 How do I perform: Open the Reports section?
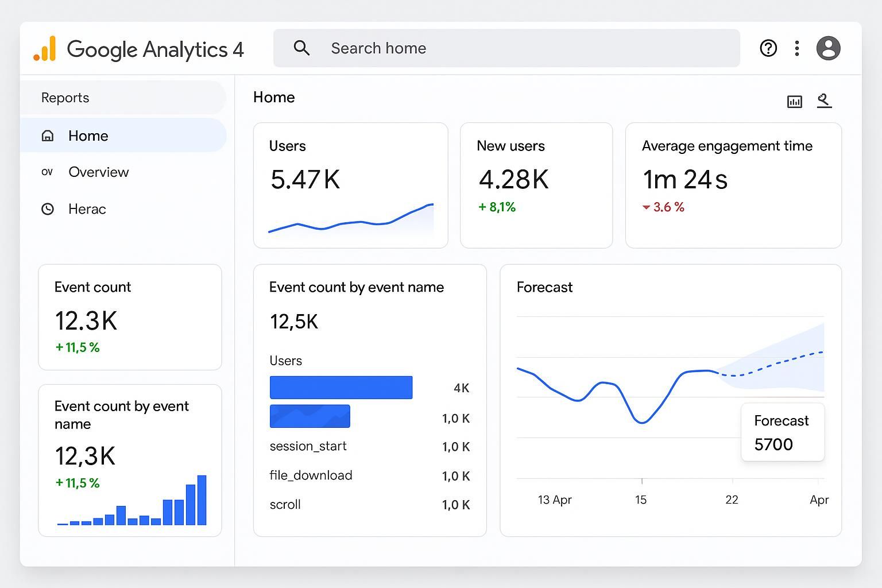(x=123, y=98)
